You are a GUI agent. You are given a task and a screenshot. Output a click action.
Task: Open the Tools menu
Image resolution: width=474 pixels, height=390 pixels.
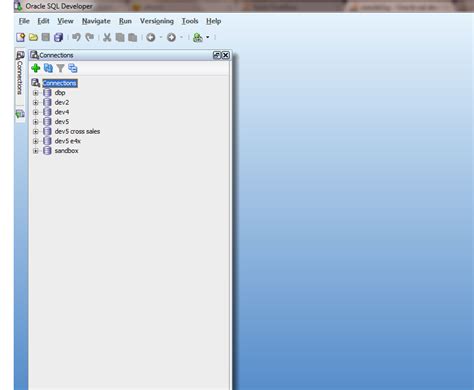click(x=190, y=21)
